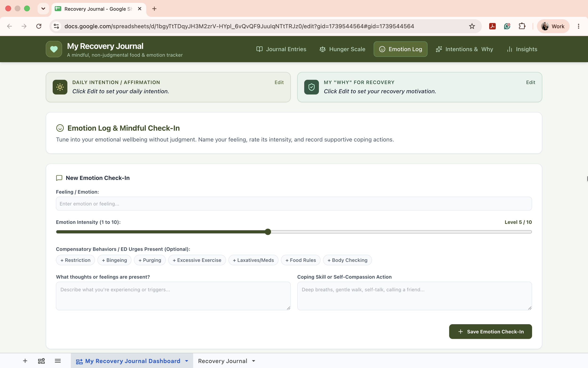Toggle the Bingeing urge chip
Image resolution: width=588 pixels, height=368 pixels.
pos(114,260)
